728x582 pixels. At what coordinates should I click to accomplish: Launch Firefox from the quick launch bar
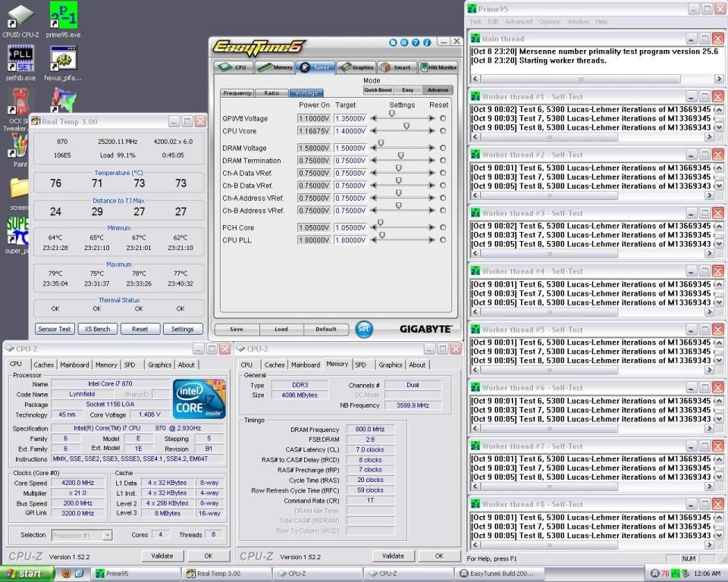(x=67, y=573)
